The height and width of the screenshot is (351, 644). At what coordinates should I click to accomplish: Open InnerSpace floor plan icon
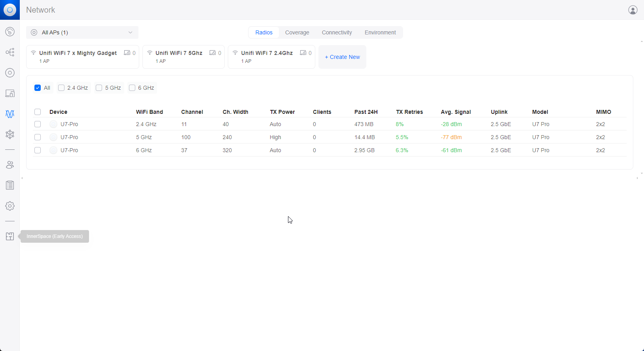(x=10, y=236)
